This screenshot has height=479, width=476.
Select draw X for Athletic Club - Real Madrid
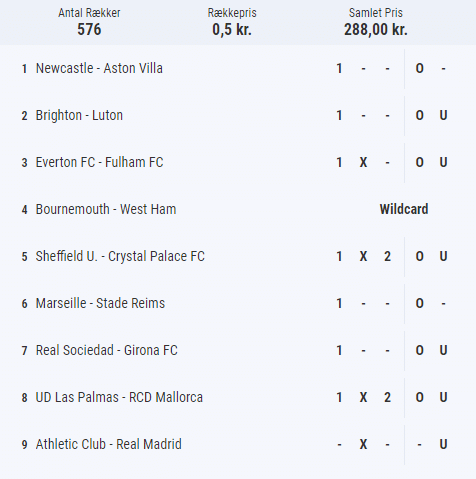click(x=363, y=445)
